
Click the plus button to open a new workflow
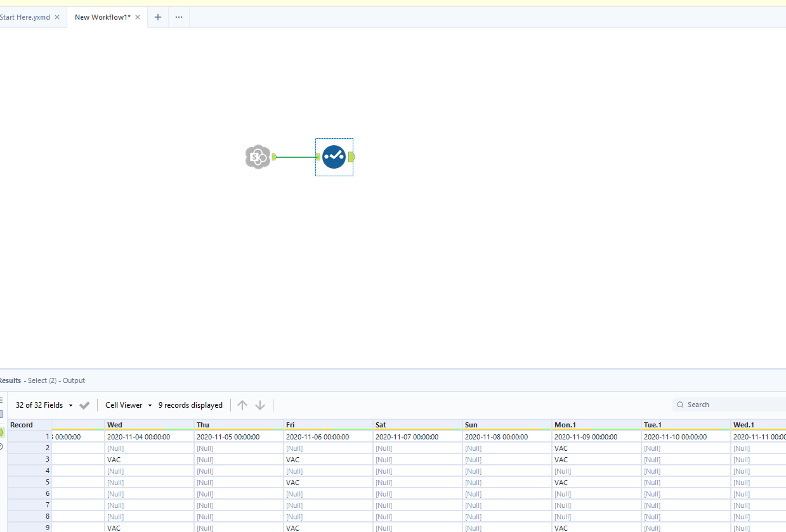157,17
